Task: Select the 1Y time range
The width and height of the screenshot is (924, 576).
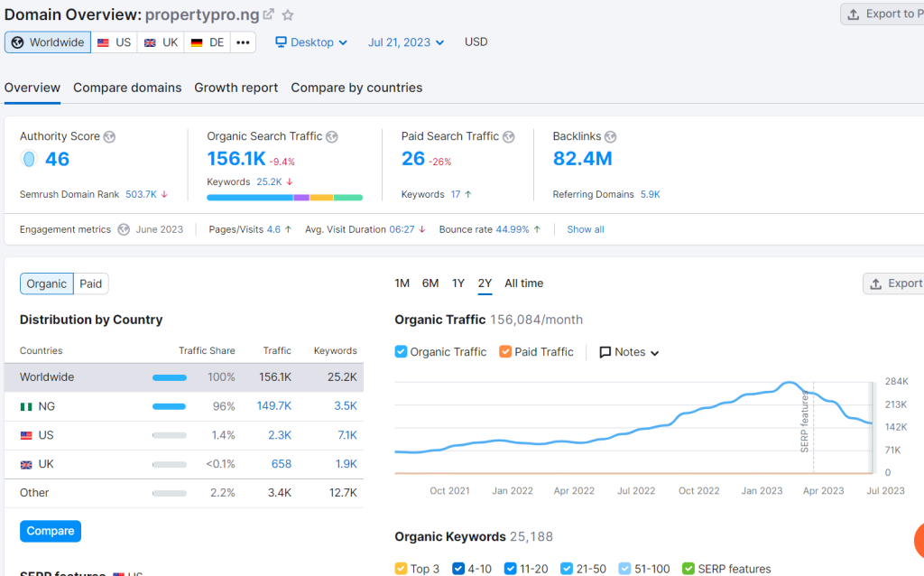Action: (x=458, y=283)
